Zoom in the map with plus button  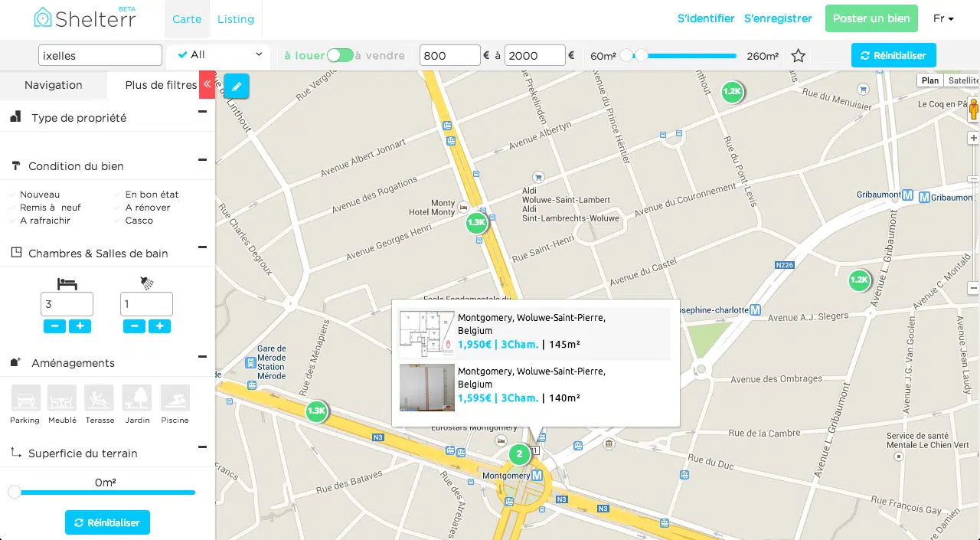click(974, 139)
